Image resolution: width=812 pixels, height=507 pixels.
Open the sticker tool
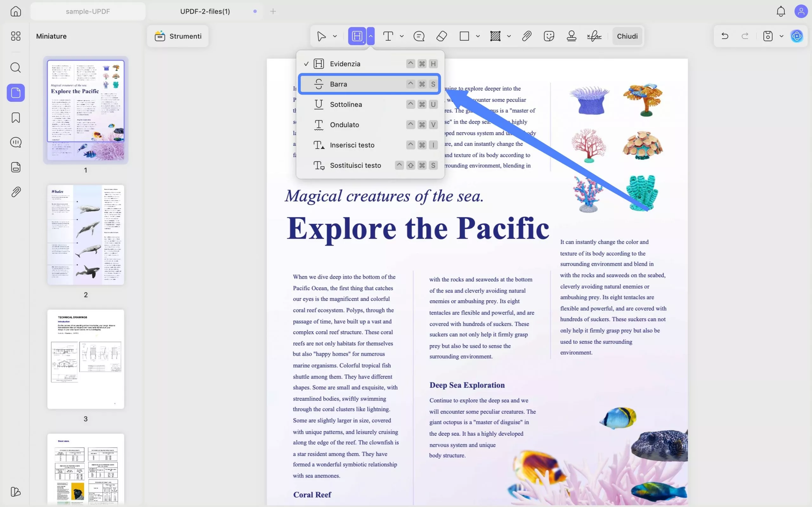[549, 36]
